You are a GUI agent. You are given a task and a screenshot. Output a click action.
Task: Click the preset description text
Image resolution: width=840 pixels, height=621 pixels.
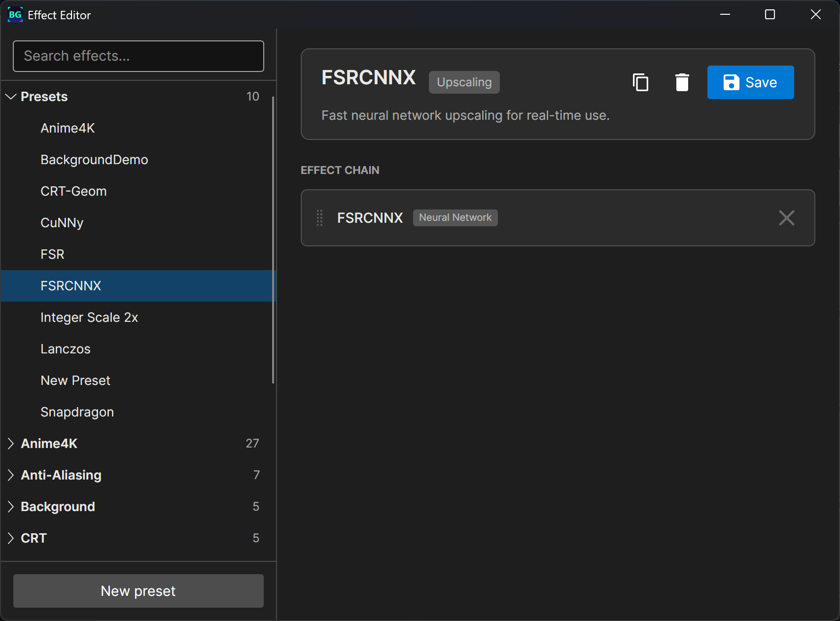[466, 115]
